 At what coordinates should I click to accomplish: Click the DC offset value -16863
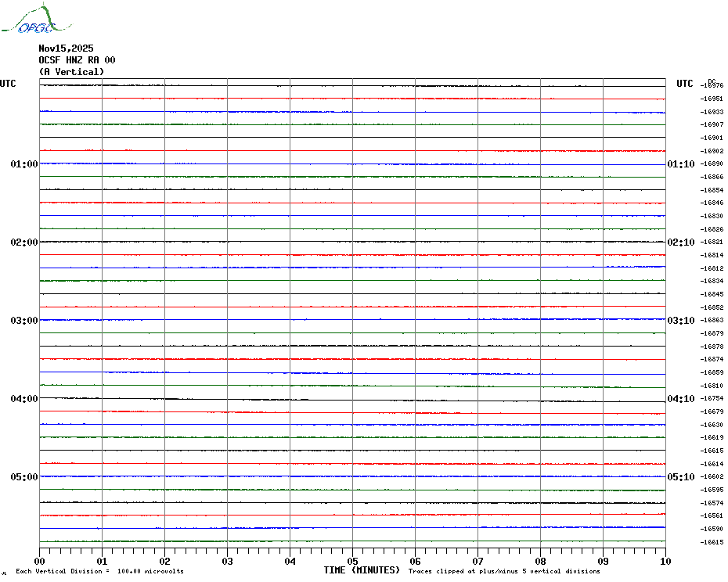click(x=712, y=320)
